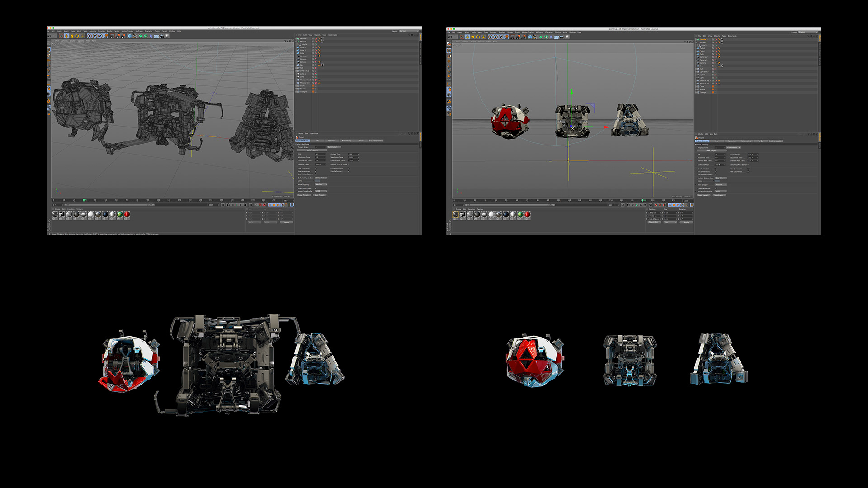Click the Light object icon in left window toolbar
The height and width of the screenshot is (488, 868).
(167, 36)
